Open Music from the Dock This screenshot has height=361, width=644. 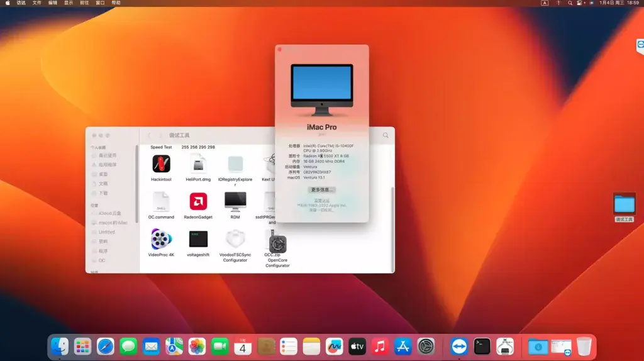[x=380, y=347]
